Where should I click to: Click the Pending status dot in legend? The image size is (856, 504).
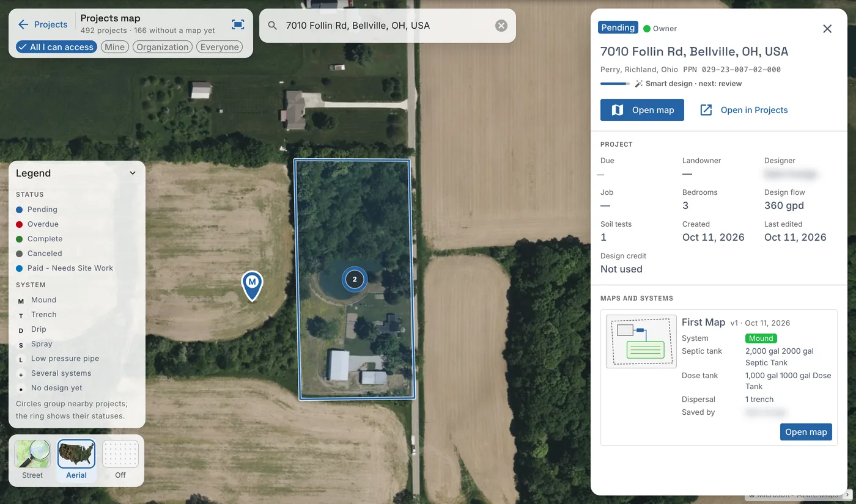coord(19,210)
